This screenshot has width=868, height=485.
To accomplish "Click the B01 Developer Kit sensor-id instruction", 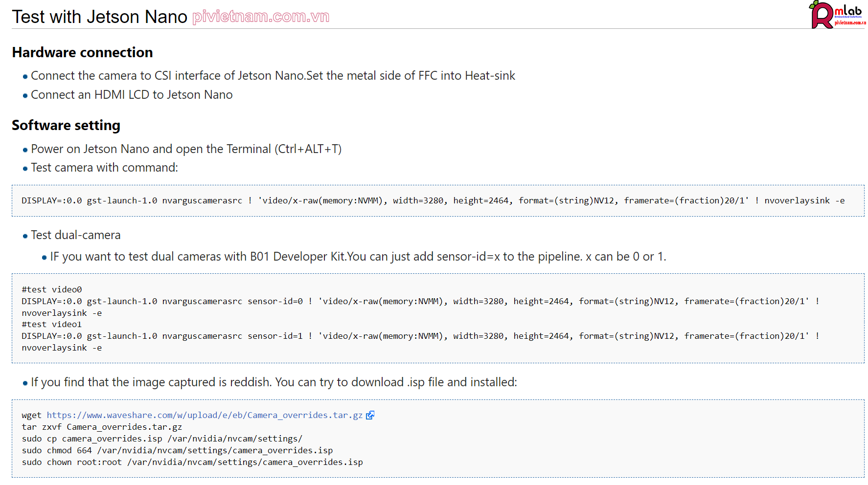I will 358,257.
